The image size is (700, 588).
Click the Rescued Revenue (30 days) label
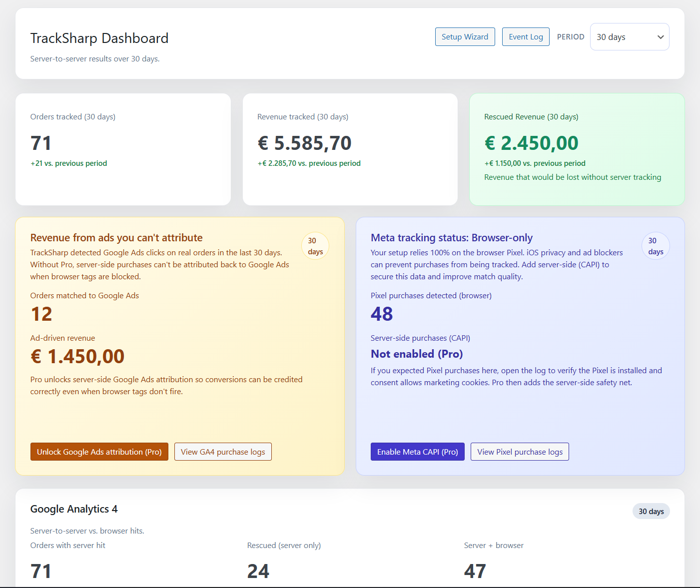pyautogui.click(x=531, y=117)
